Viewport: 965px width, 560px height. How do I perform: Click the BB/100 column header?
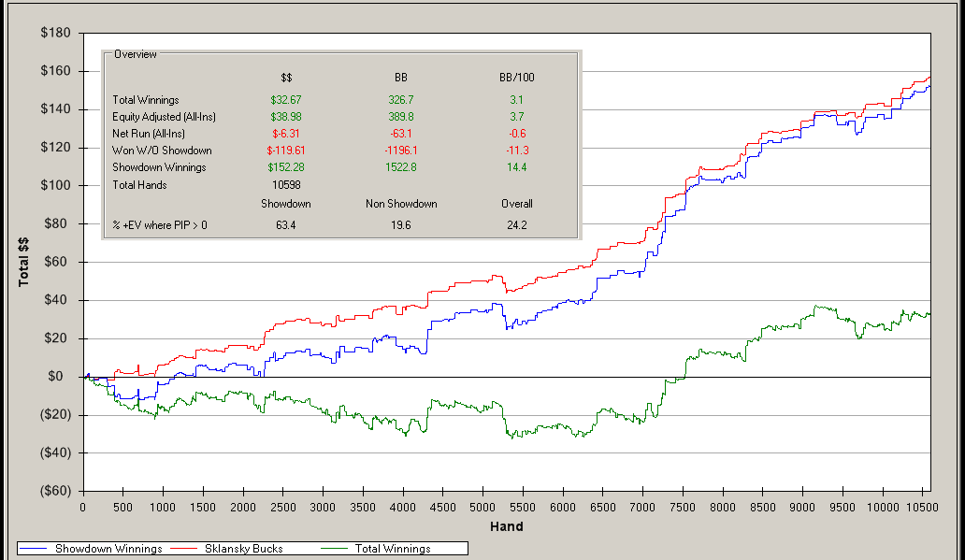(x=516, y=78)
